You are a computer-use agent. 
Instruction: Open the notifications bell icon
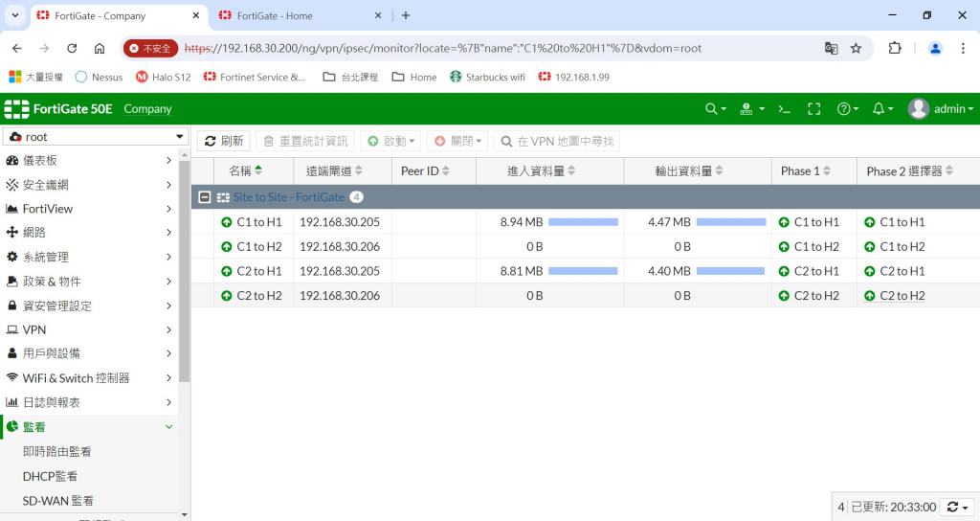(882, 109)
